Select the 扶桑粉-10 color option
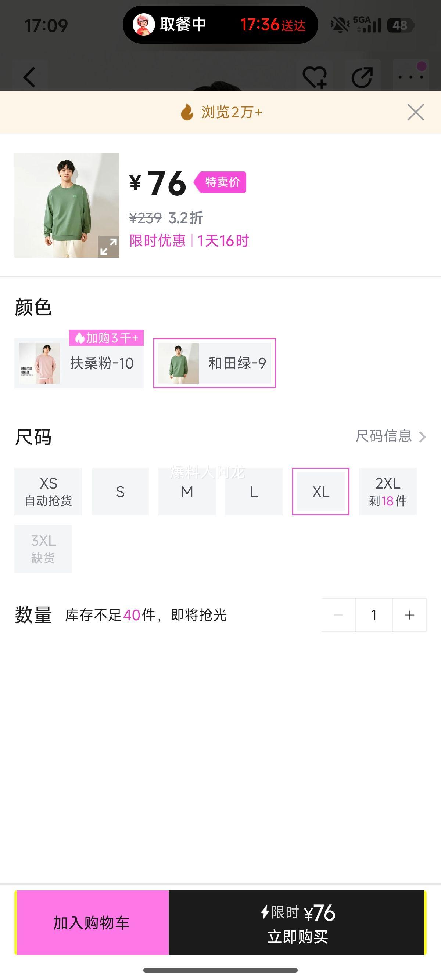Screen dimensions: 441x980 click(x=79, y=363)
